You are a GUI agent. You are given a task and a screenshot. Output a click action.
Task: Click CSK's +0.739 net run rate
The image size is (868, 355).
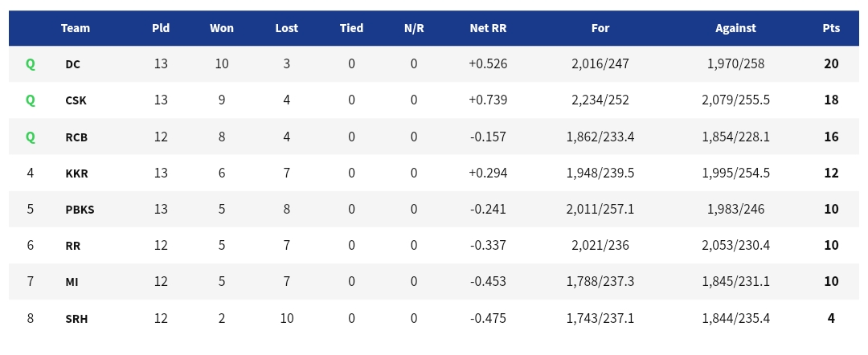[488, 100]
